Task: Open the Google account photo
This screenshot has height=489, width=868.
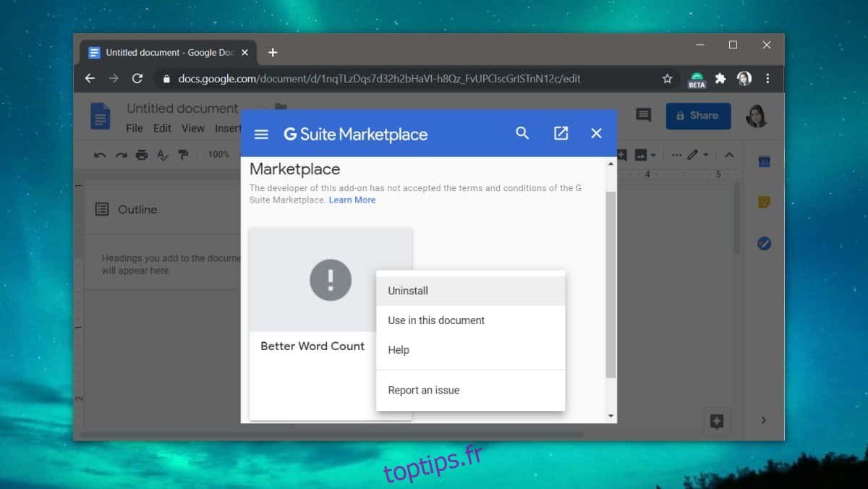Action: (x=757, y=116)
